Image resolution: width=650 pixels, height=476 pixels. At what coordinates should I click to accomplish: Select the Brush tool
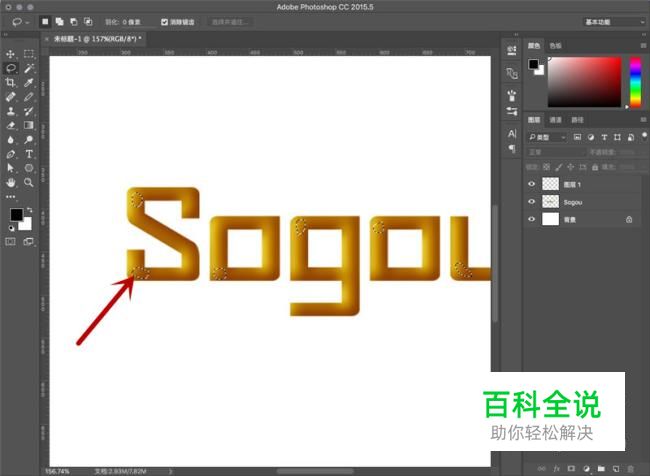[x=29, y=97]
